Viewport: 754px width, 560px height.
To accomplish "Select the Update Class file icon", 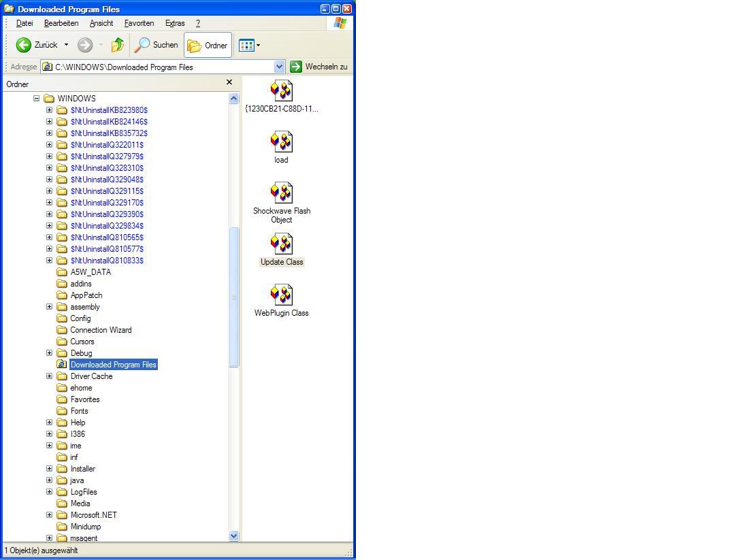I will pos(281,244).
